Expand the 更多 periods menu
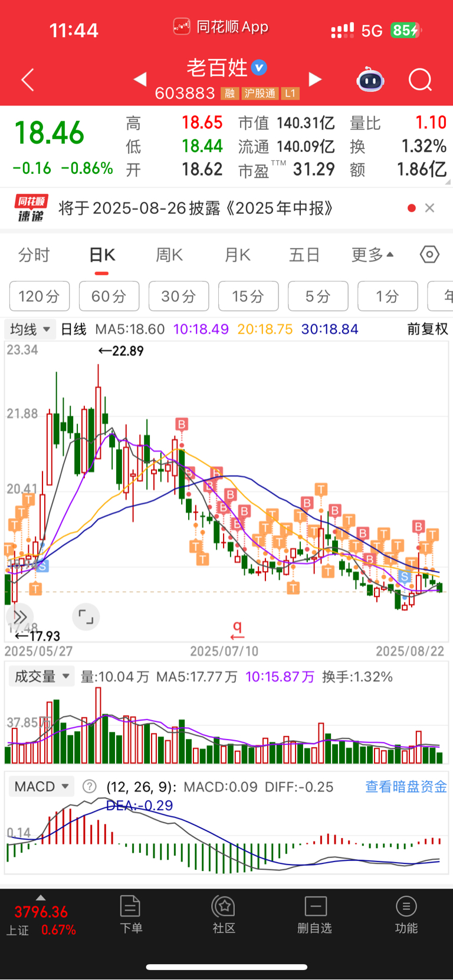The height and width of the screenshot is (980, 453). (x=372, y=255)
